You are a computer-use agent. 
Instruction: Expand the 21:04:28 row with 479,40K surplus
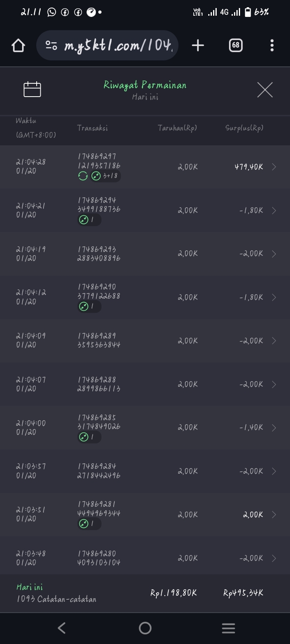point(274,167)
